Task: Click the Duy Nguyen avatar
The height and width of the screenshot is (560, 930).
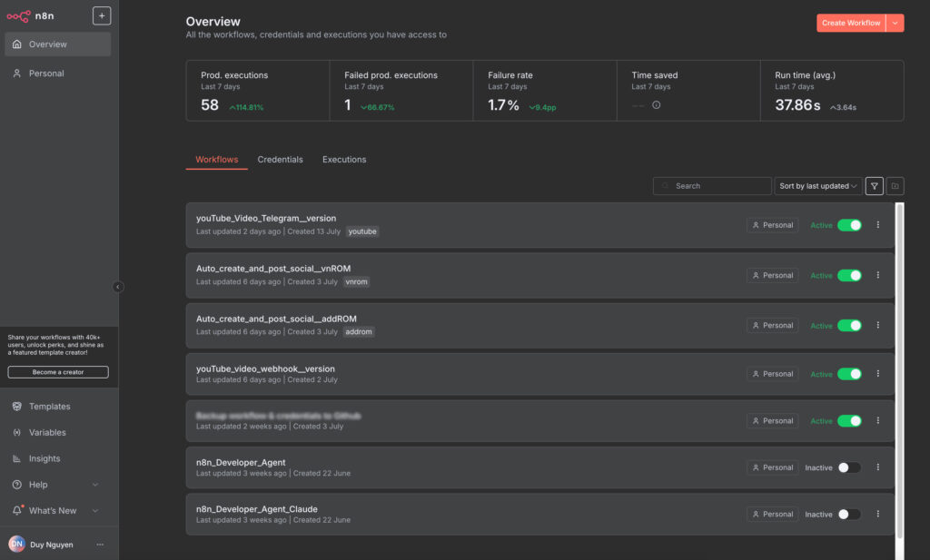Action: (16, 544)
